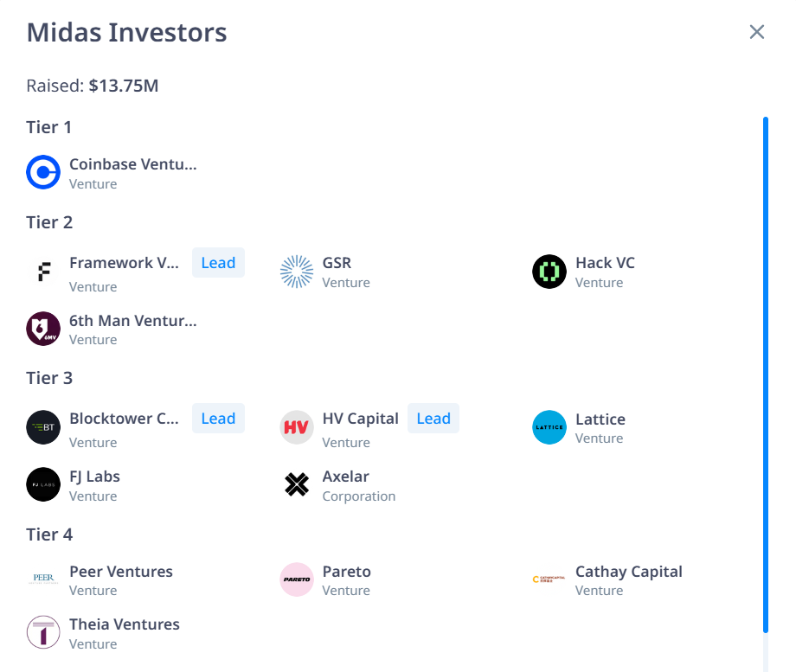Click the HV Capital logo icon
Screen dimensions: 796x672
[297, 427]
